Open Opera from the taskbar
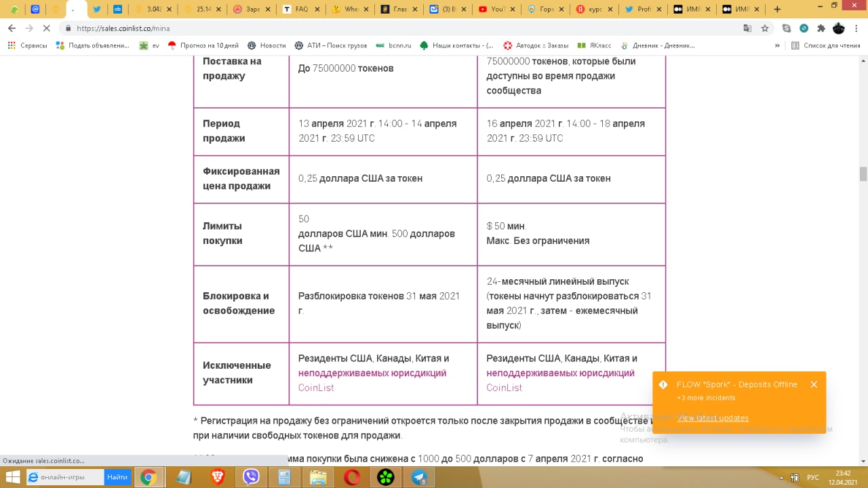Screen dimensions: 868x488 352,477
